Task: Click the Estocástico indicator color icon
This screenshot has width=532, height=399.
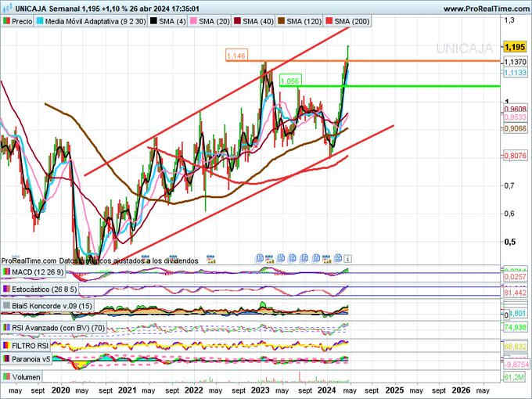Action: click(x=6, y=289)
